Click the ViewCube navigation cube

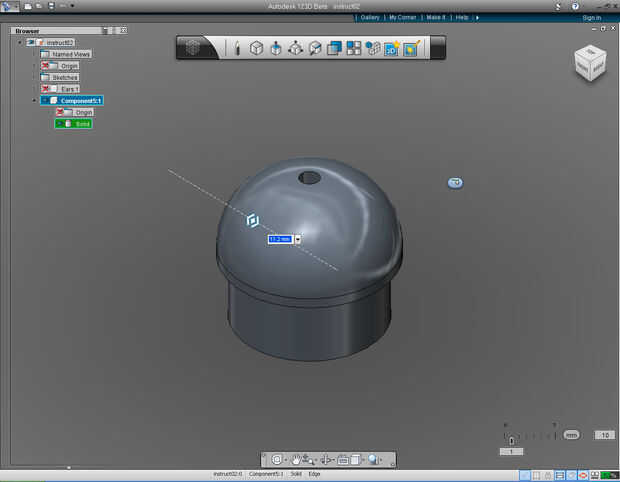point(588,64)
